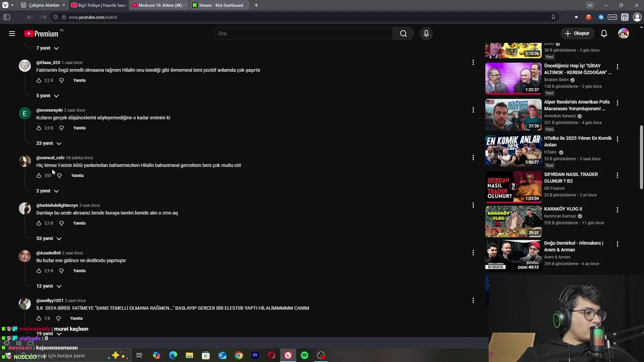644x362 pixels.
Task: Like the comment by @turkishdelightecryn
Action: coord(39,223)
